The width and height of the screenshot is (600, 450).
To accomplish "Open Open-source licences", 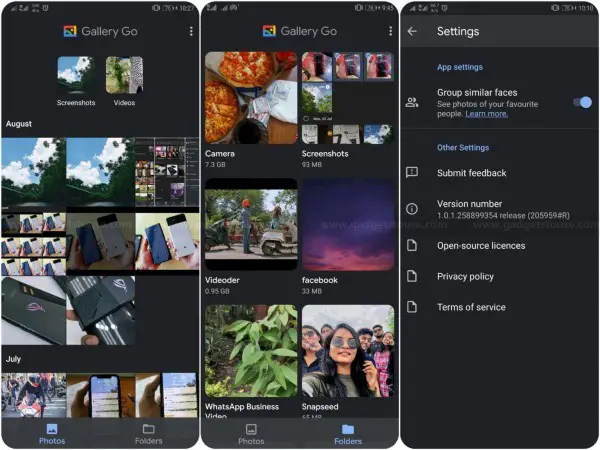I will pos(500,246).
